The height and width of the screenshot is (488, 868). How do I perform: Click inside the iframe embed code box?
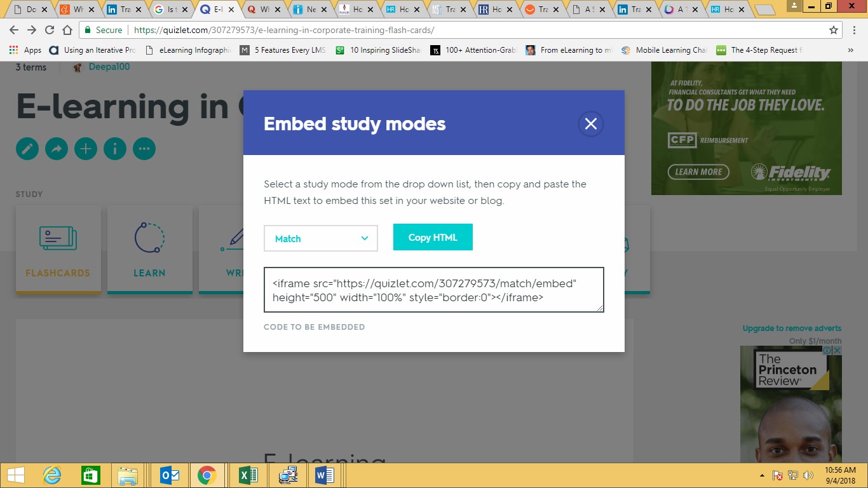[434, 290]
